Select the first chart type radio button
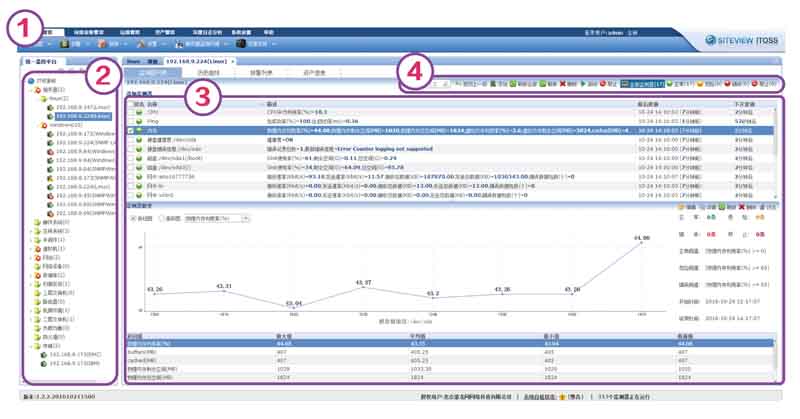This screenshot has height=419, width=800. (132, 216)
